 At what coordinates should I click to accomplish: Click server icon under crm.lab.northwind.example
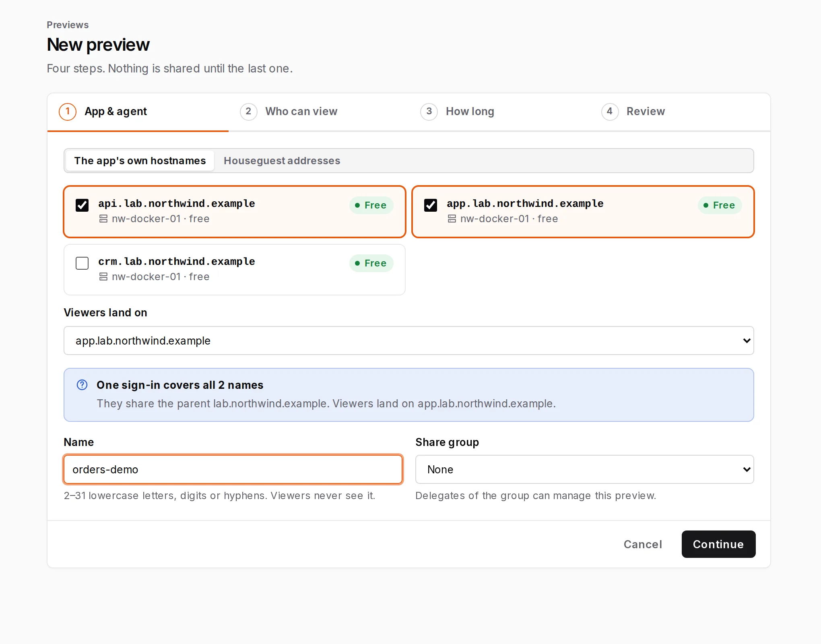pyautogui.click(x=103, y=277)
